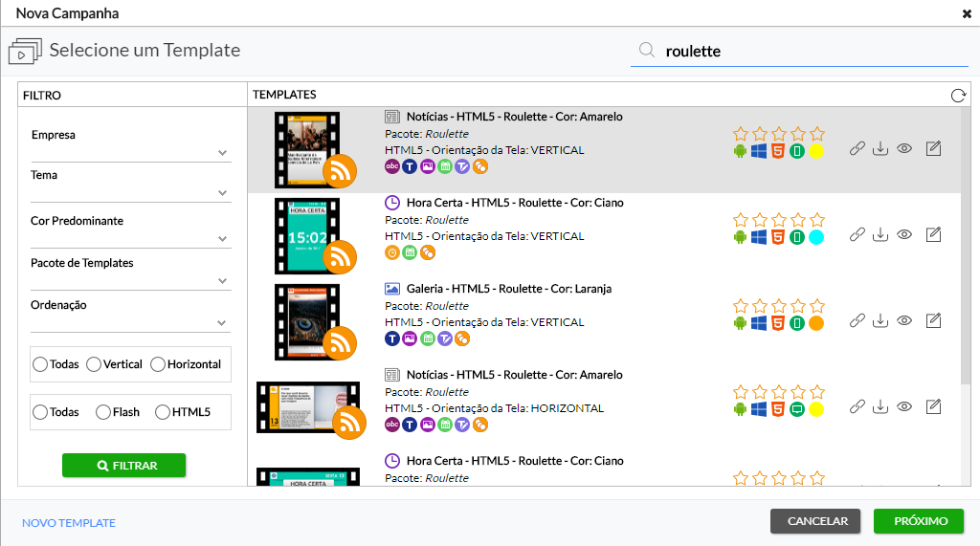Click the Android icon on Galeria template

click(x=740, y=323)
